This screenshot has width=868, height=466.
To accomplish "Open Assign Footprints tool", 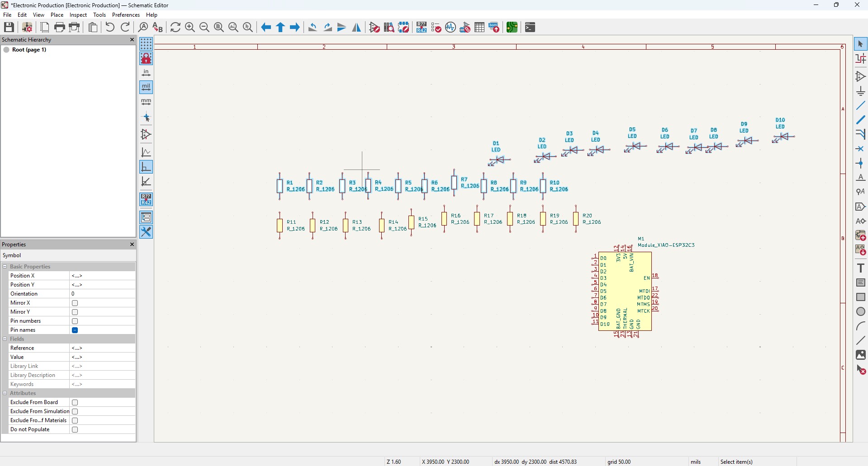I will 465,27.
